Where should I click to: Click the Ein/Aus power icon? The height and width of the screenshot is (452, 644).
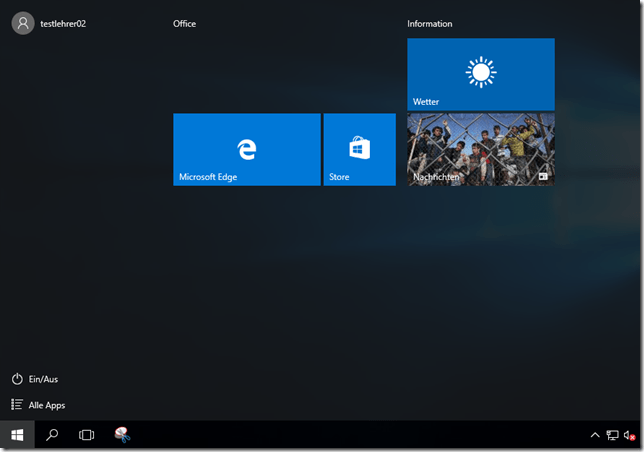pos(17,379)
